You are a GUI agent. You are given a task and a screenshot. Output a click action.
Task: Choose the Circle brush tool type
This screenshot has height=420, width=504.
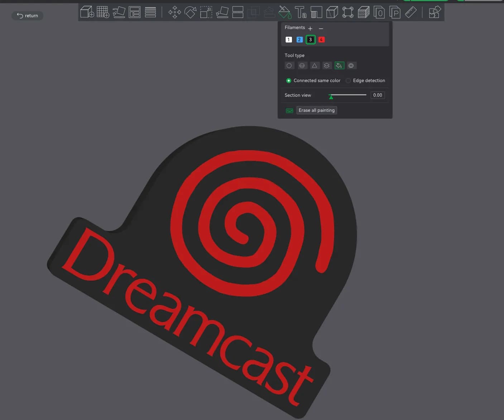[289, 66]
